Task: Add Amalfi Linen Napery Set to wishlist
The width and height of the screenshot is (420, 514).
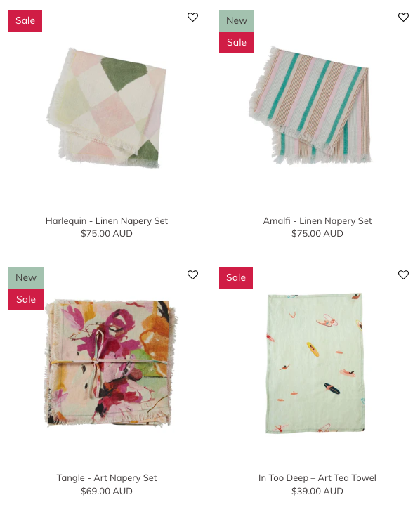Action: point(403,17)
